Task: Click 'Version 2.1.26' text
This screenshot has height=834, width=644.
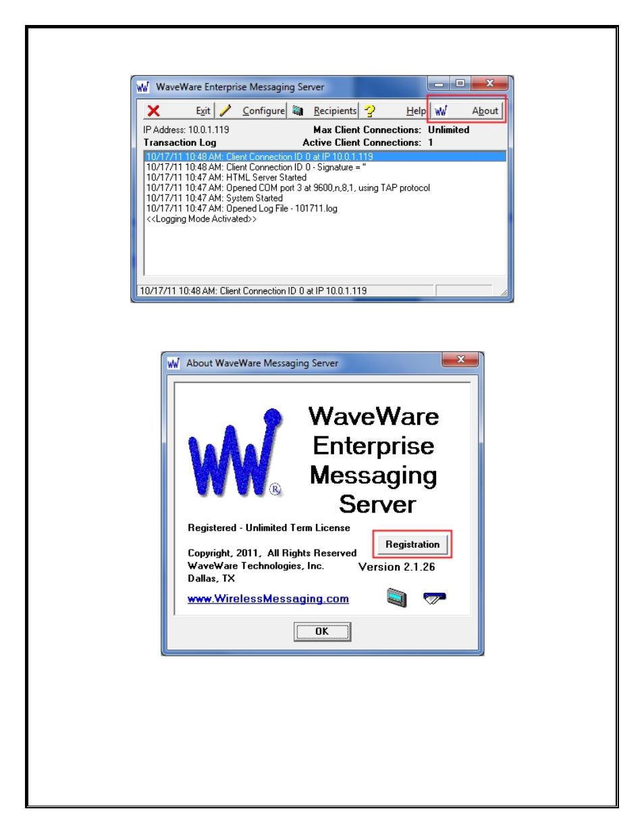Action: tap(396, 567)
